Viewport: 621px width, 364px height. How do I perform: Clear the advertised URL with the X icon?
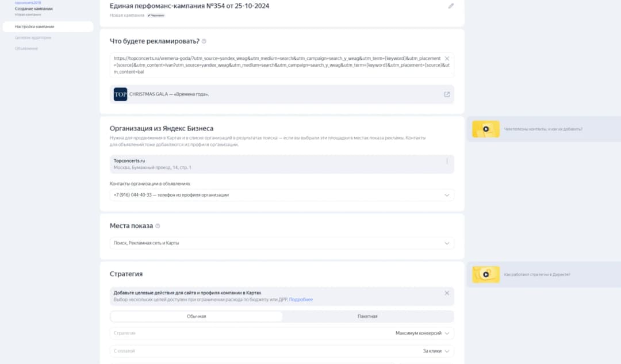[447, 59]
